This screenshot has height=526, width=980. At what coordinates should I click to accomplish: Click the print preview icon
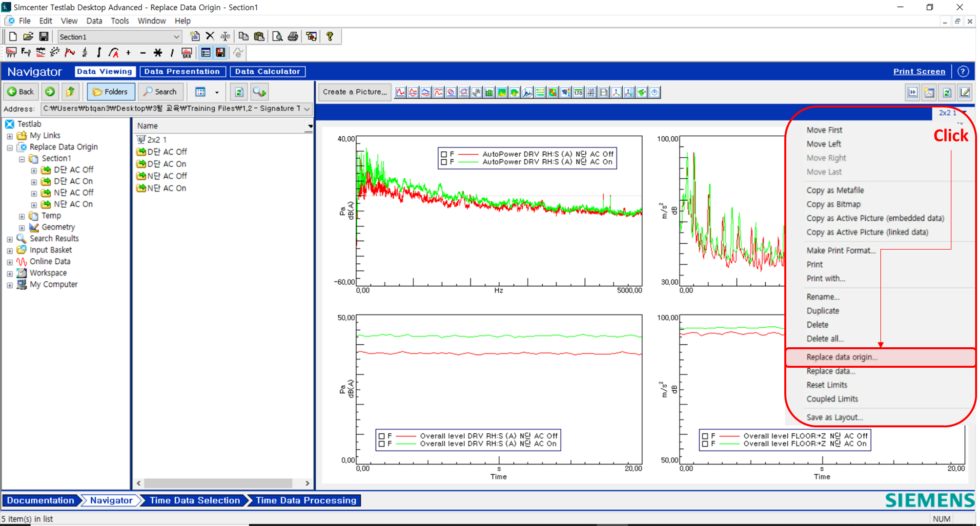coord(277,36)
